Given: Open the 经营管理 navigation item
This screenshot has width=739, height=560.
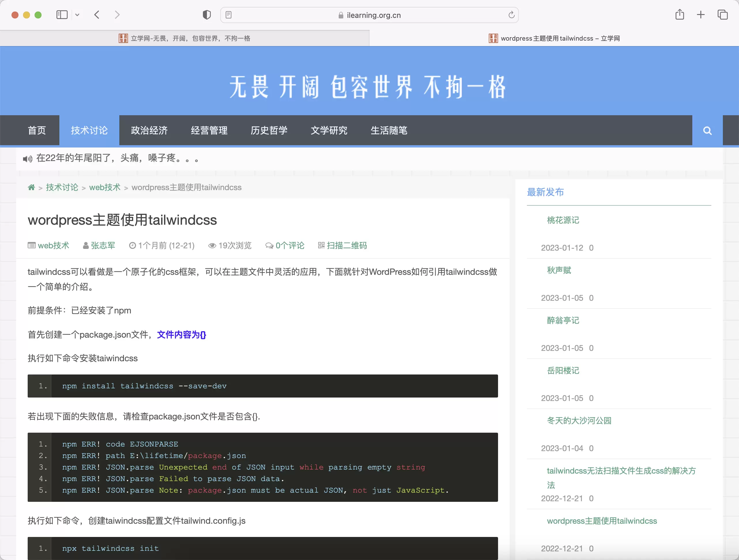Looking at the screenshot, I should [x=209, y=130].
